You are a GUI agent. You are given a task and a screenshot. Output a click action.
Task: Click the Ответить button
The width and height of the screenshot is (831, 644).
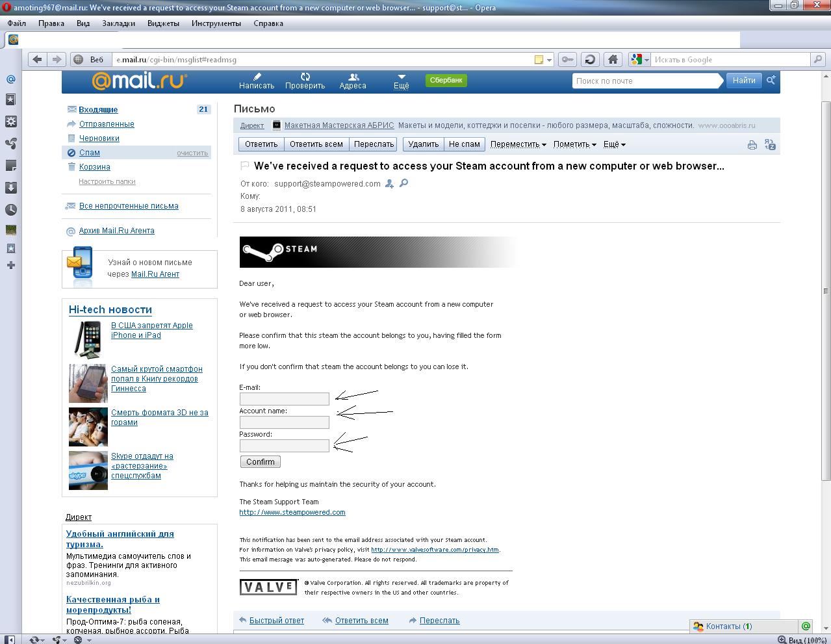point(261,144)
